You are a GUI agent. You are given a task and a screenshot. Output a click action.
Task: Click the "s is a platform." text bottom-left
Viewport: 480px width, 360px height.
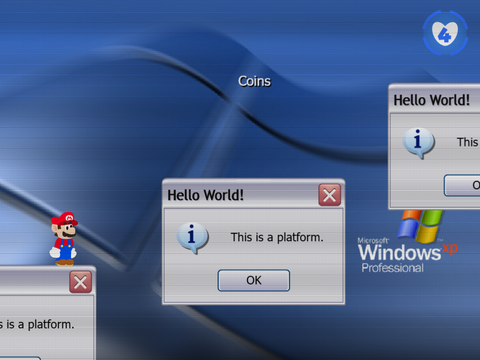[x=37, y=324]
